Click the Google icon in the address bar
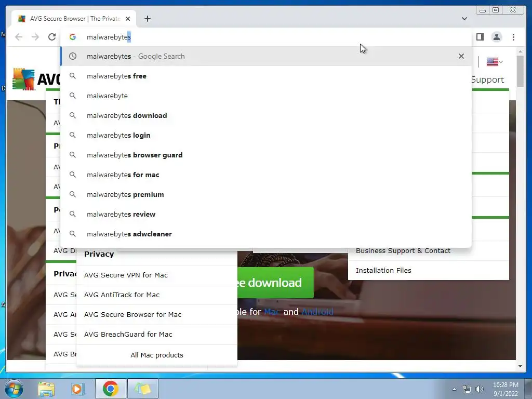 (73, 37)
